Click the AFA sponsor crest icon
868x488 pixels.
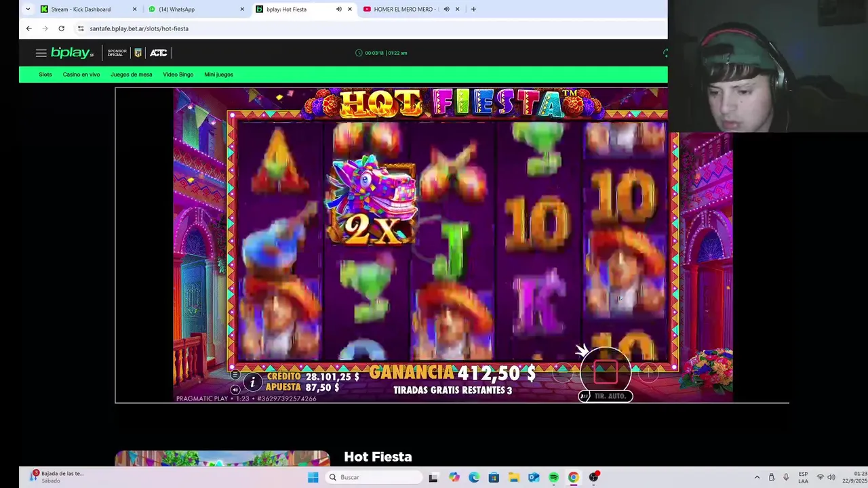click(x=138, y=53)
